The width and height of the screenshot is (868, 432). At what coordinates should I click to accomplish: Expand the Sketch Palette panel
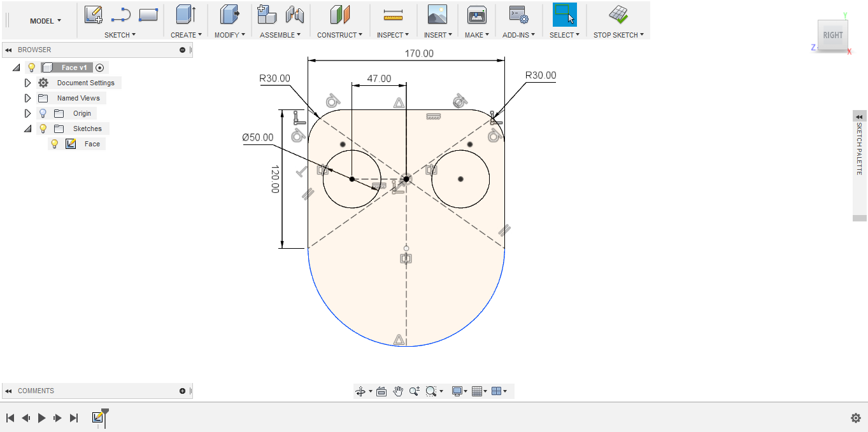pyautogui.click(x=860, y=117)
